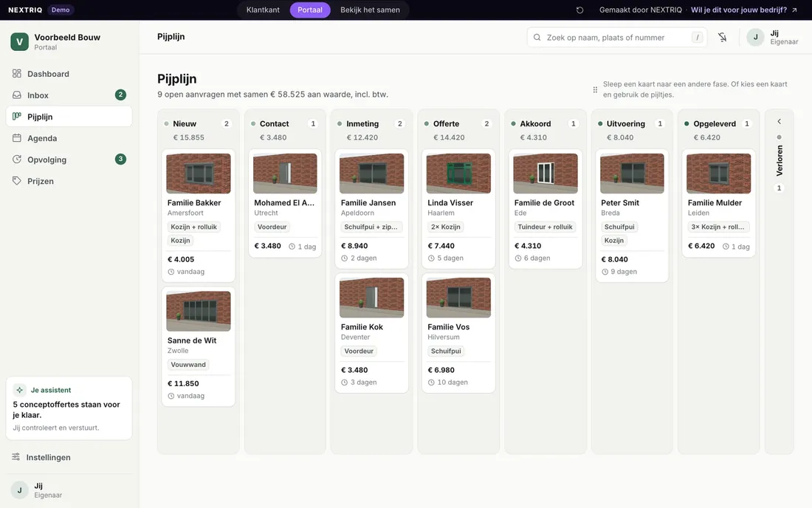
Task: Click the Instellingen sliders icon
Action: (x=16, y=457)
